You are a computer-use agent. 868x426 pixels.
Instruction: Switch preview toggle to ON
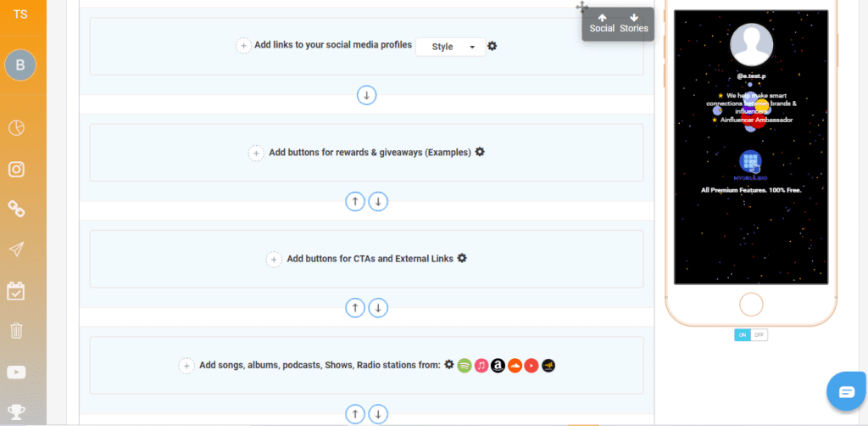tap(743, 335)
